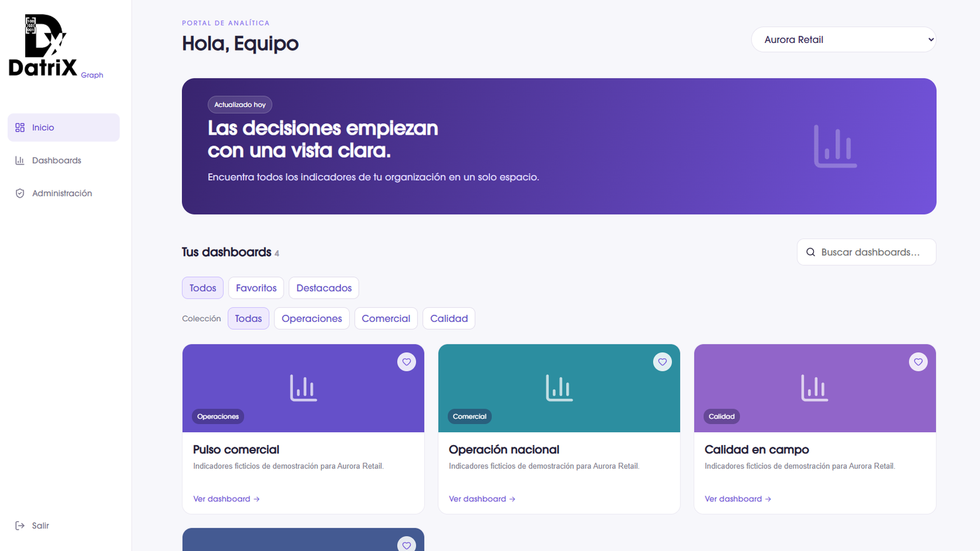Open Administración from the sidebar
Image resolution: width=980 pixels, height=551 pixels.
click(x=64, y=193)
